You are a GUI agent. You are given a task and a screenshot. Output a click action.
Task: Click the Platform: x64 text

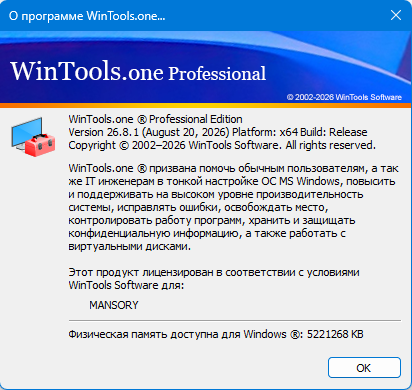(265, 132)
